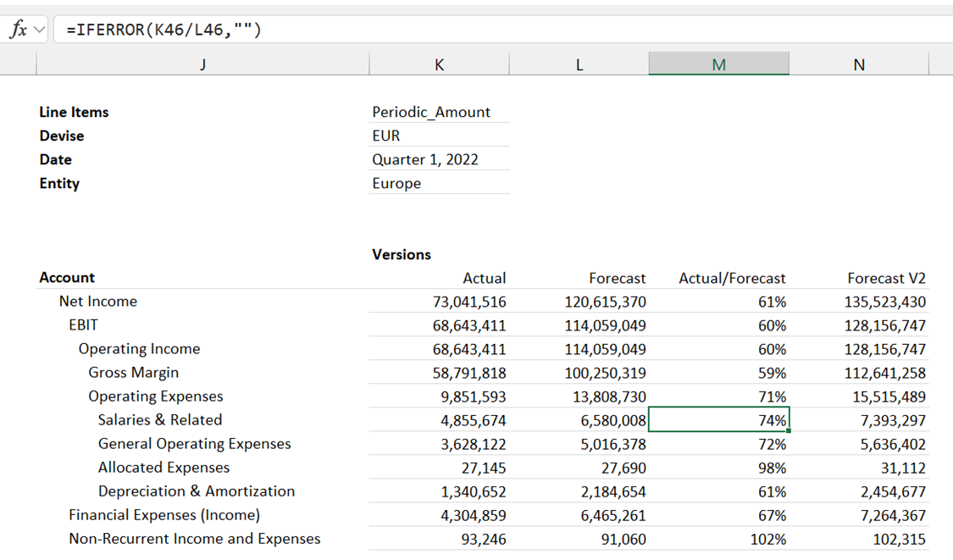Screen dimensions: 953x560
Task: Select the Operating Expenses account row
Action: coord(156,396)
